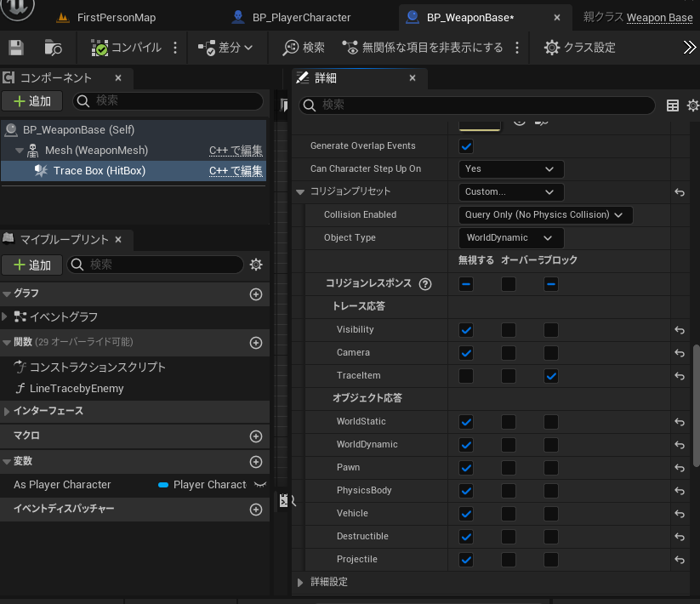Browse to asset in Content Browser icon

tap(53, 48)
